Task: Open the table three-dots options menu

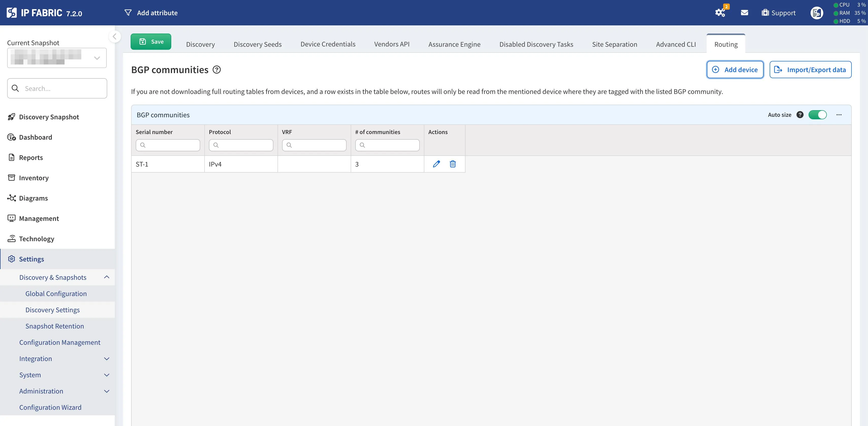Action: 839,115
